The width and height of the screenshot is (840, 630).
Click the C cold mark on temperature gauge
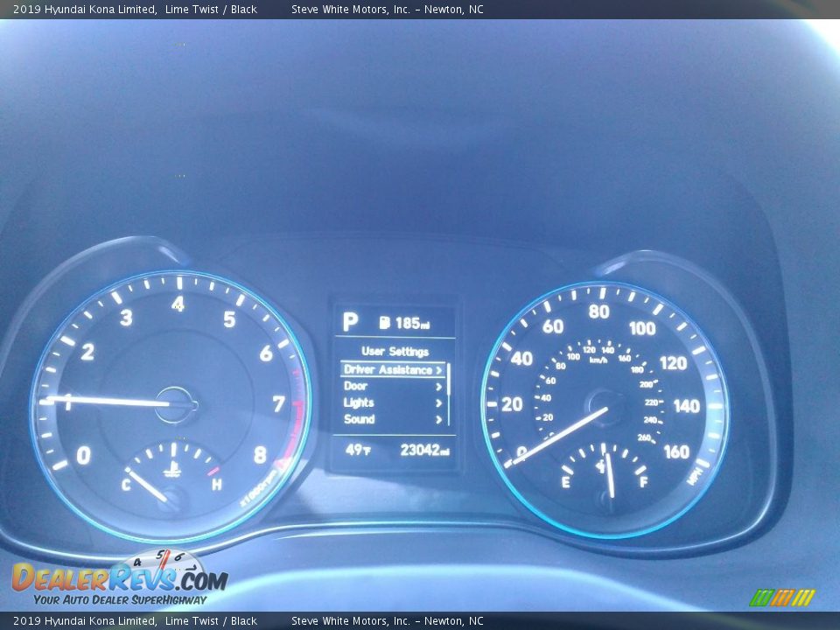tap(126, 485)
